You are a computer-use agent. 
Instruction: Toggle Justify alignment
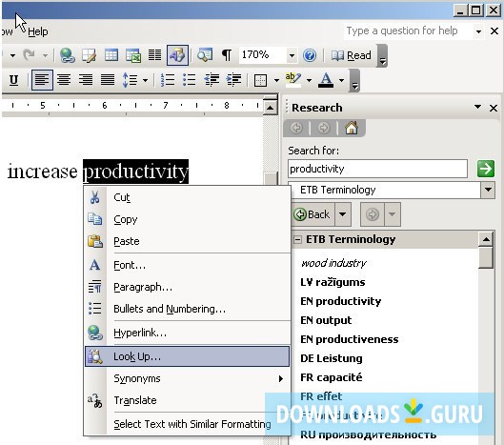point(108,80)
